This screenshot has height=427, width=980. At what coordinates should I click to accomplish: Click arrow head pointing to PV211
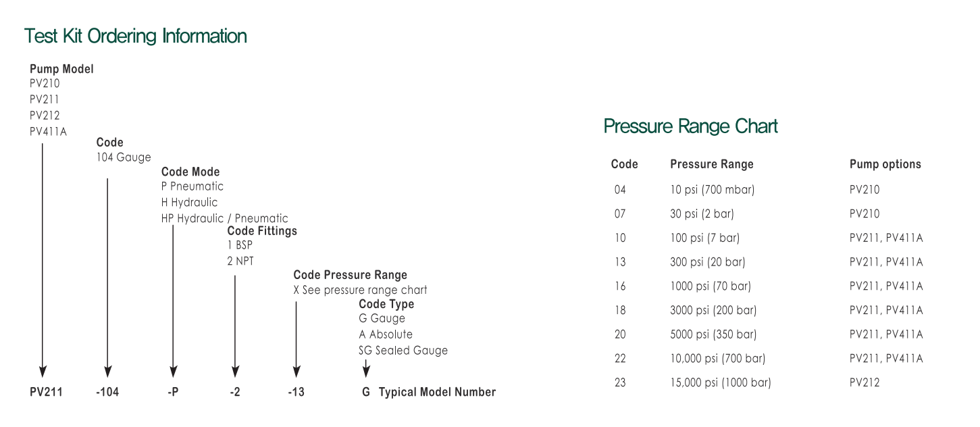click(x=43, y=371)
